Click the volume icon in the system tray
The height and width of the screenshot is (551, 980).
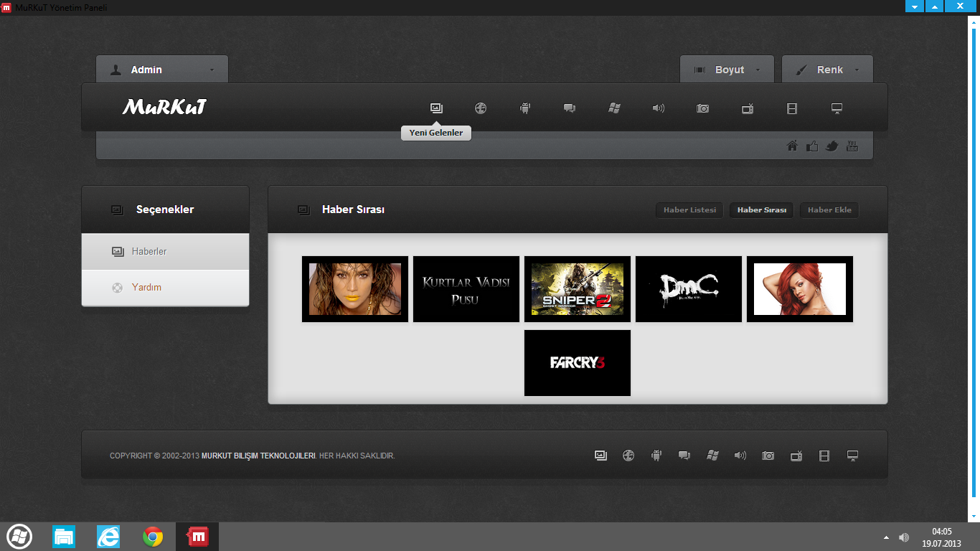904,537
